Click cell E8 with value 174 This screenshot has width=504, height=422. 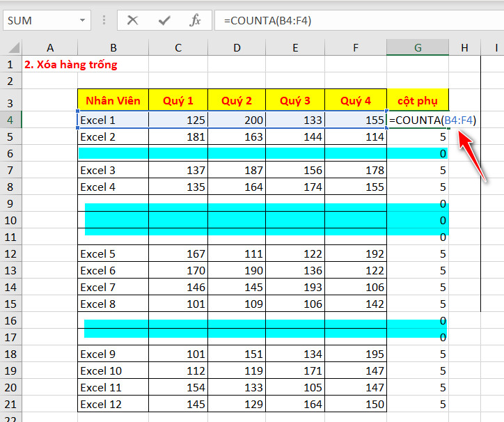tap(295, 187)
